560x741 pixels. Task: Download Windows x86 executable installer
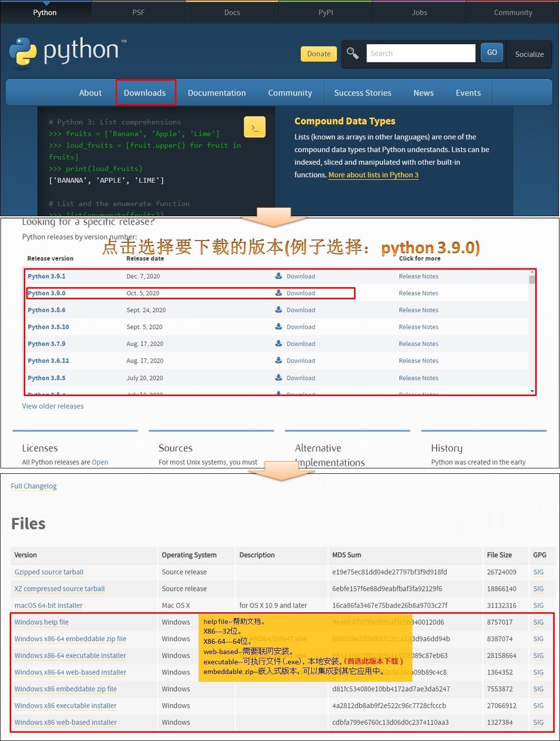(66, 706)
